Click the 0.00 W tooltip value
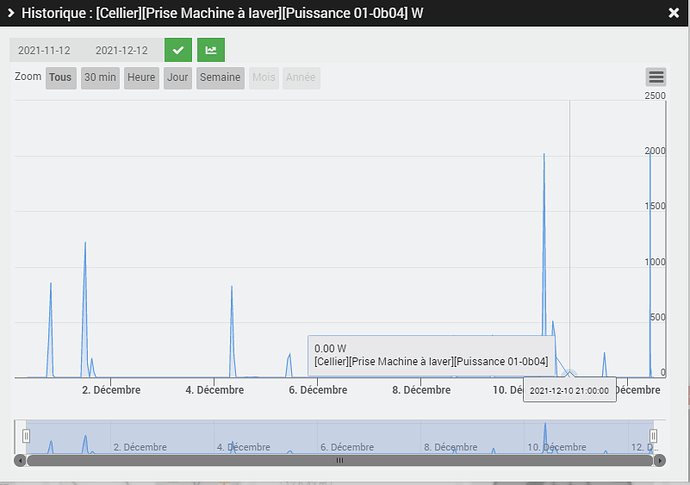The width and height of the screenshot is (690, 485). tap(330, 349)
